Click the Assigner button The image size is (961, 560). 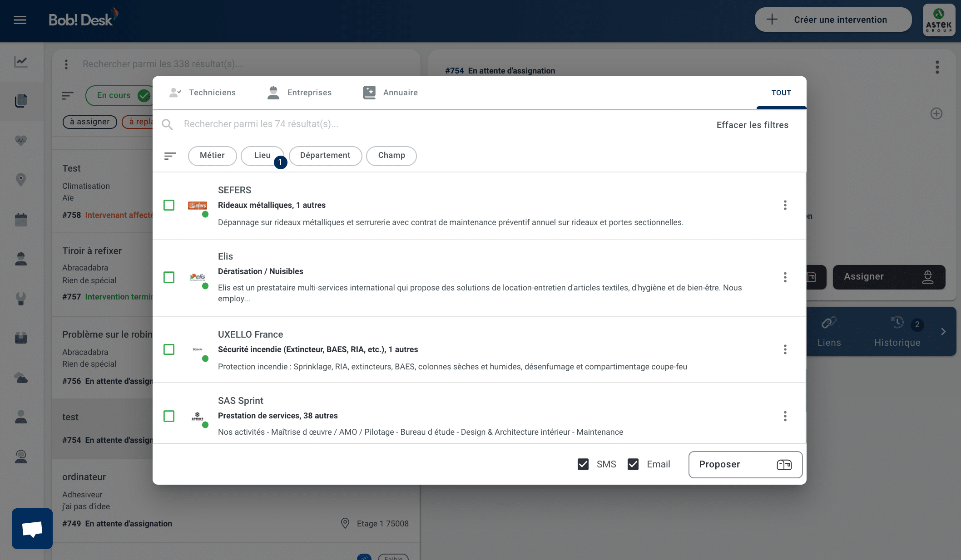[889, 277]
